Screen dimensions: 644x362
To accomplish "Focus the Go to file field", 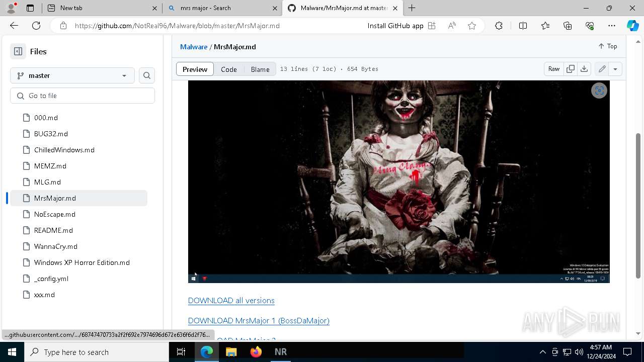I will [83, 96].
